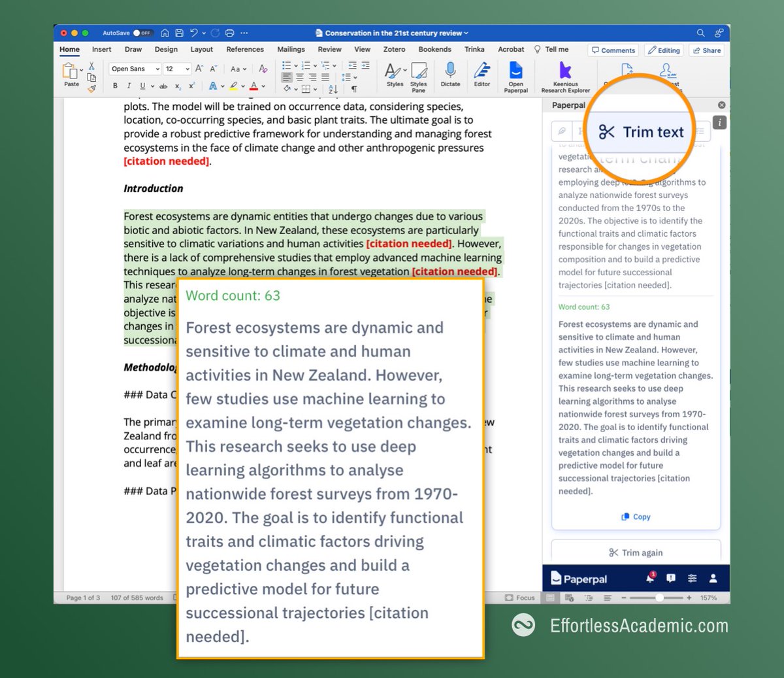Start Dictate with microphone icon
This screenshot has width=784, height=678.
(x=450, y=75)
